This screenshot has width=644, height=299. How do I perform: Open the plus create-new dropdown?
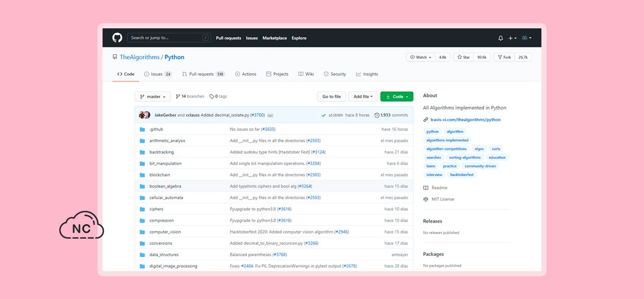[512, 38]
